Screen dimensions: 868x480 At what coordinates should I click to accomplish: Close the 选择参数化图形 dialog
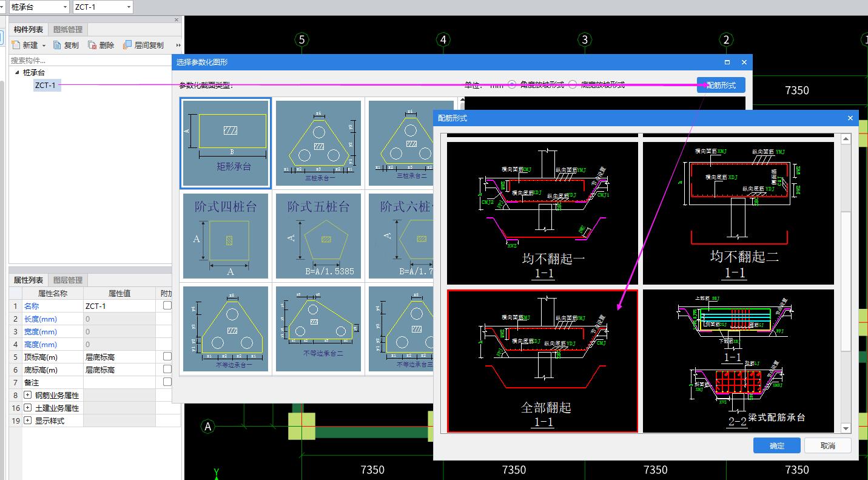(744, 62)
